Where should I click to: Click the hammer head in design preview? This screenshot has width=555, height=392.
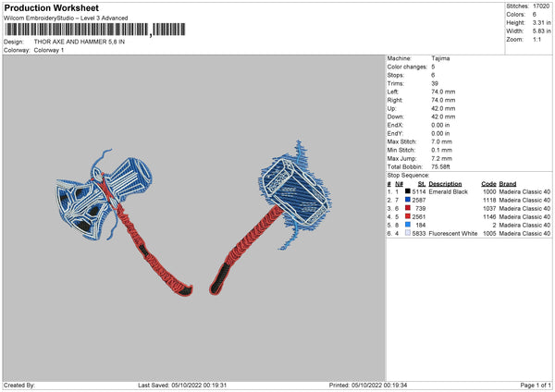296,191
